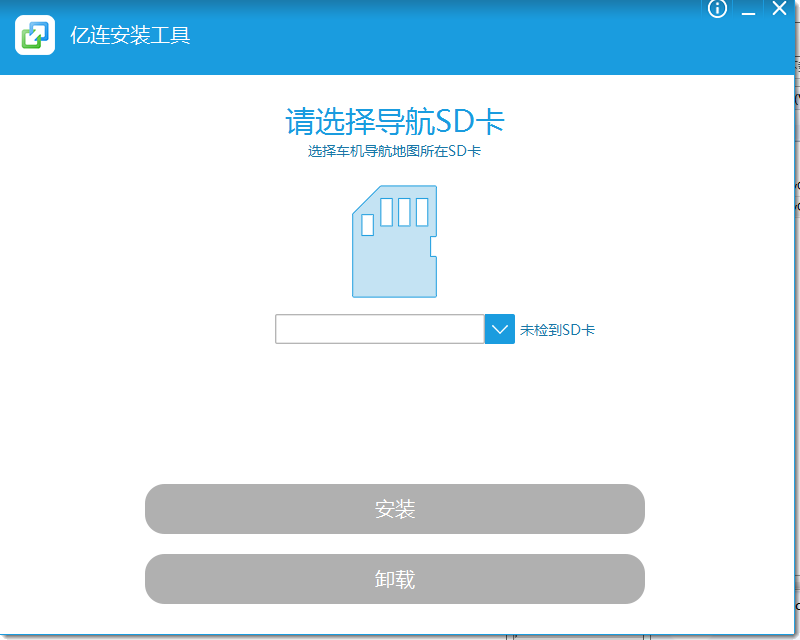Click the SD card illustration

click(x=393, y=243)
